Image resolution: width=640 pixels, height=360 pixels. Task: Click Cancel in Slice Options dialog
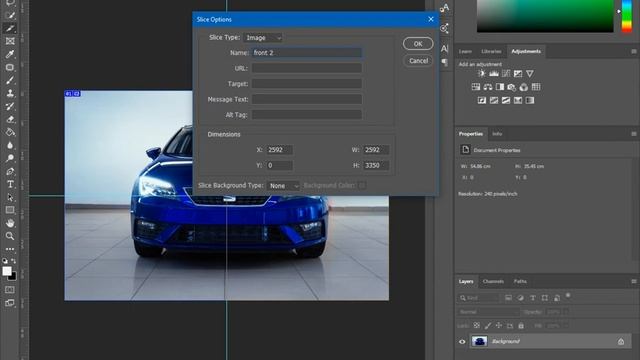point(418,61)
